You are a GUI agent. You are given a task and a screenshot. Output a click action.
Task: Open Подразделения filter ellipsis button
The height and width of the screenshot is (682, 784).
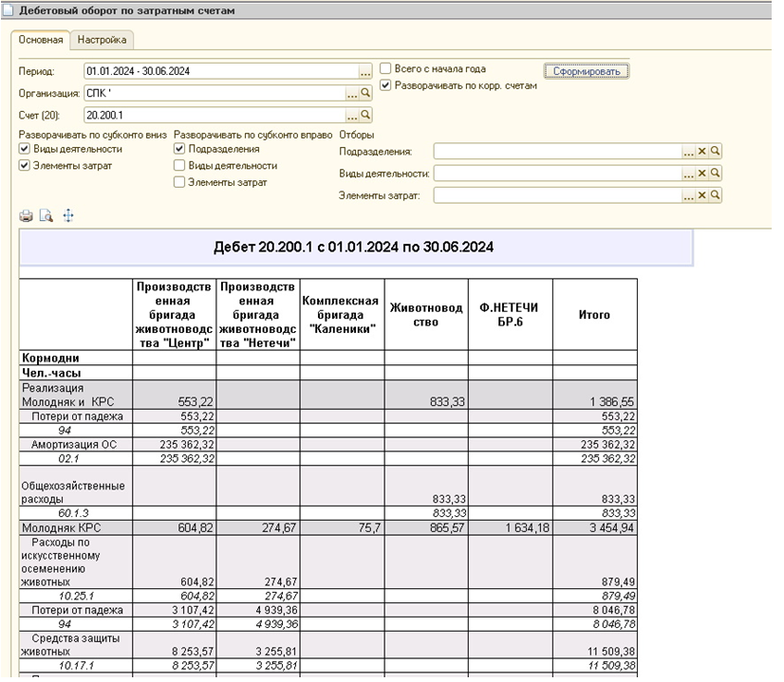click(x=689, y=152)
